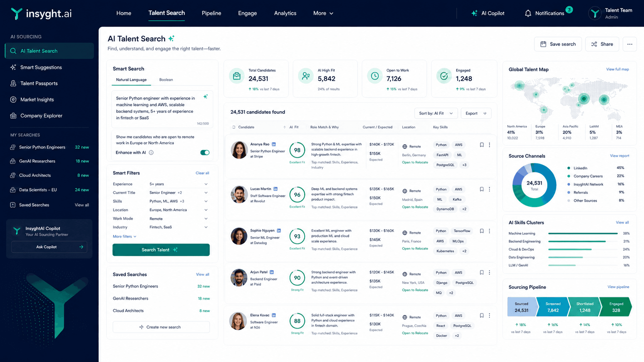Go to the Home tab

pos(124,13)
